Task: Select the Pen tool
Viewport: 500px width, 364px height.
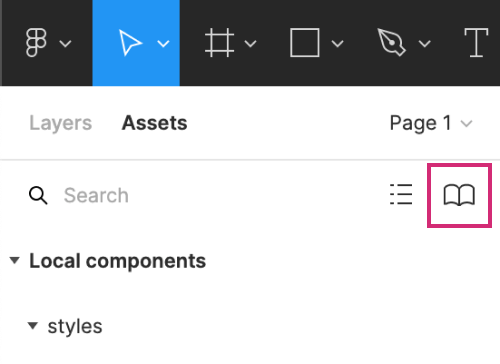Action: tap(392, 42)
